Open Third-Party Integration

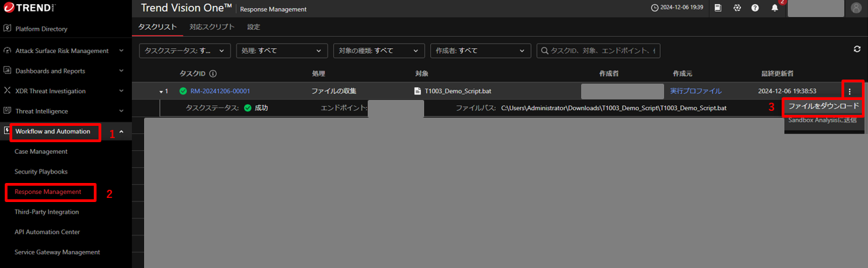point(47,212)
